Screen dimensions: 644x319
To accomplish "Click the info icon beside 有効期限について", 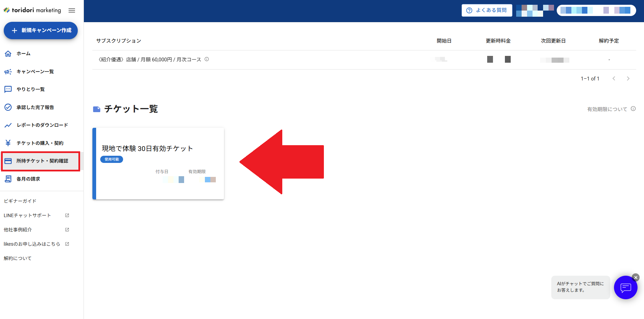I will [633, 109].
